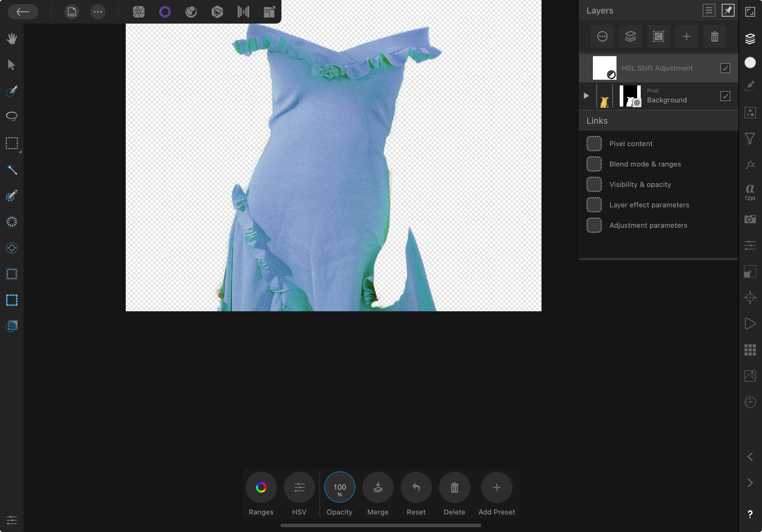Click the Reset button

tap(416, 487)
